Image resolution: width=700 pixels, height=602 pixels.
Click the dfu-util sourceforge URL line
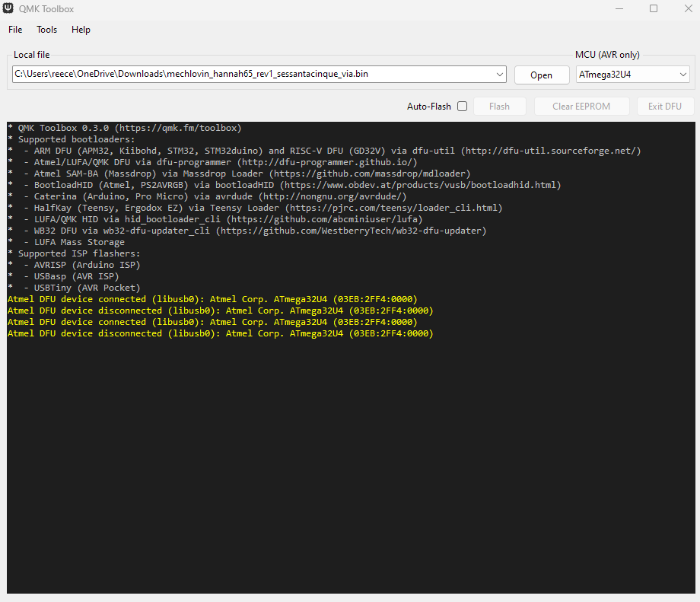[x=324, y=151]
